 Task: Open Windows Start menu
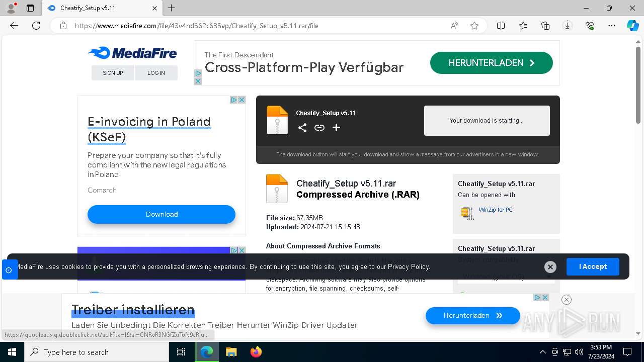pyautogui.click(x=12, y=352)
